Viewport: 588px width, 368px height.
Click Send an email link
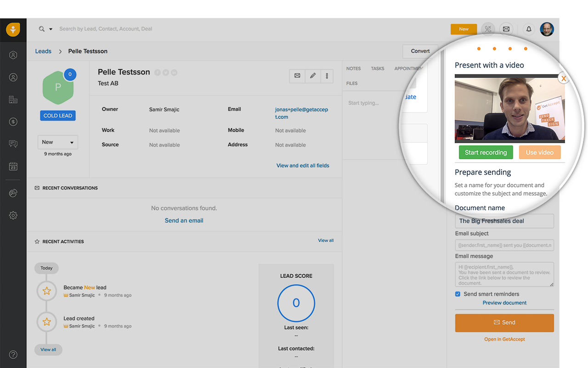184,220
